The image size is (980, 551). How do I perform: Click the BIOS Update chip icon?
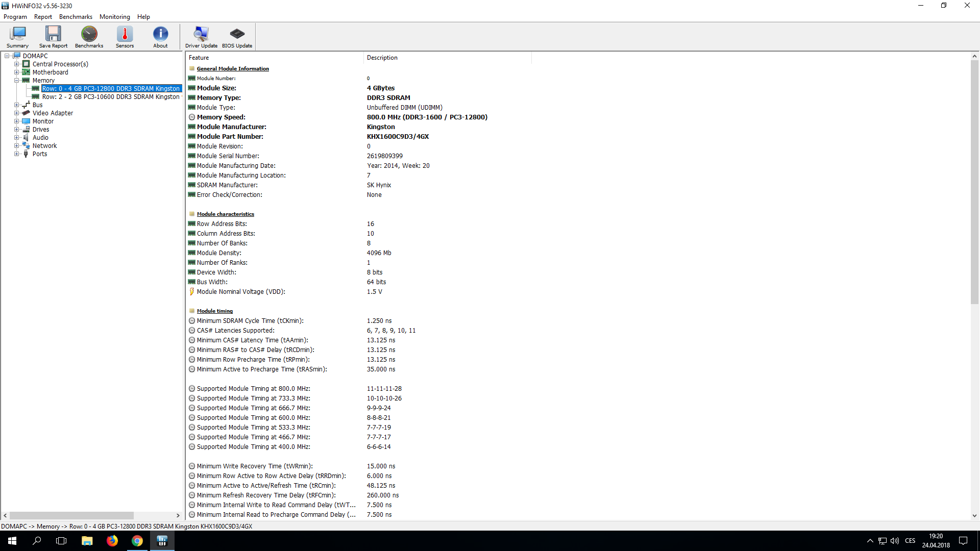click(x=237, y=36)
